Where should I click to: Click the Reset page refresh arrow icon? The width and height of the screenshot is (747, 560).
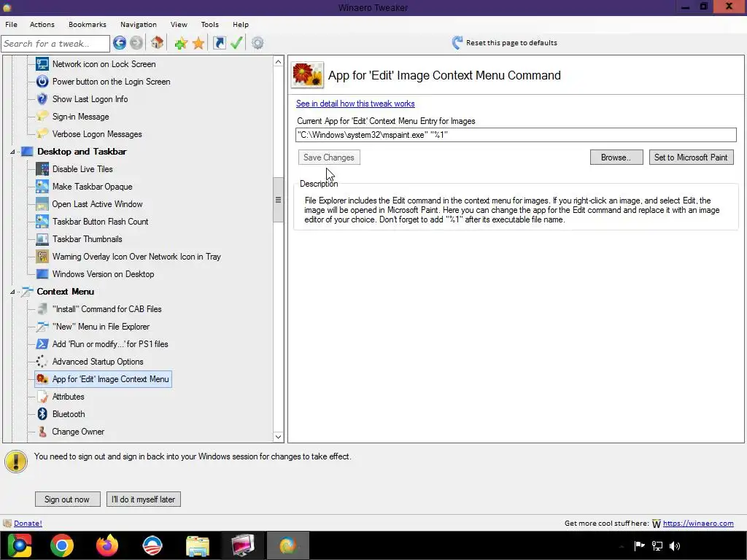[457, 43]
